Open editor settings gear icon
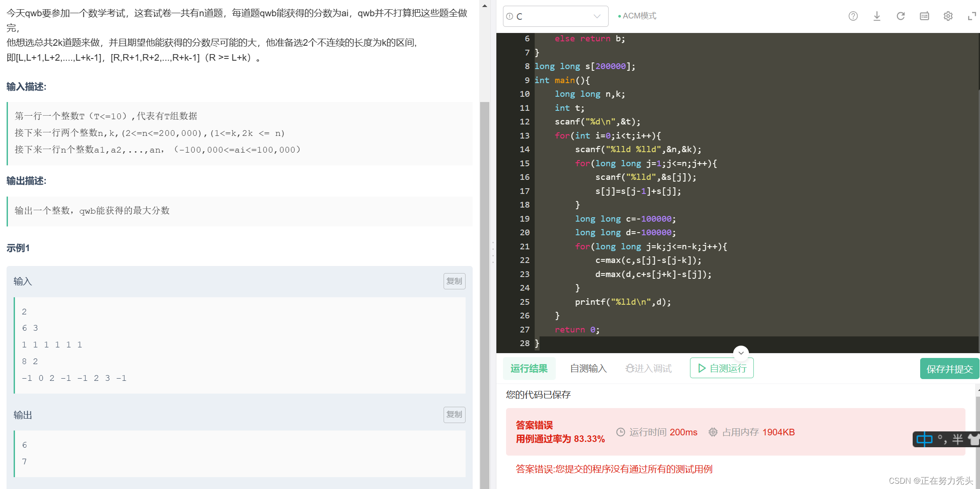The image size is (980, 489). tap(948, 16)
